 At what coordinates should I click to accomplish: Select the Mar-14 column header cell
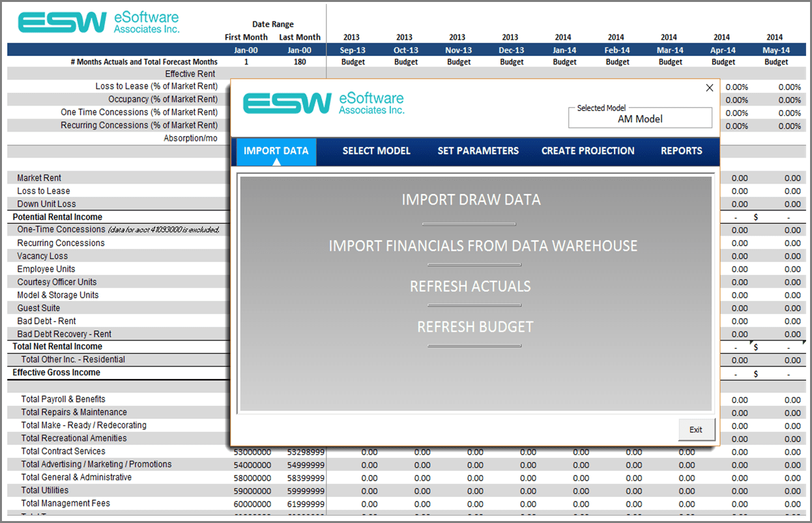[x=670, y=50]
